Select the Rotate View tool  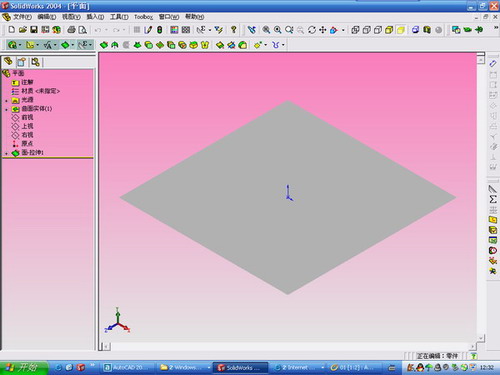(x=312, y=30)
